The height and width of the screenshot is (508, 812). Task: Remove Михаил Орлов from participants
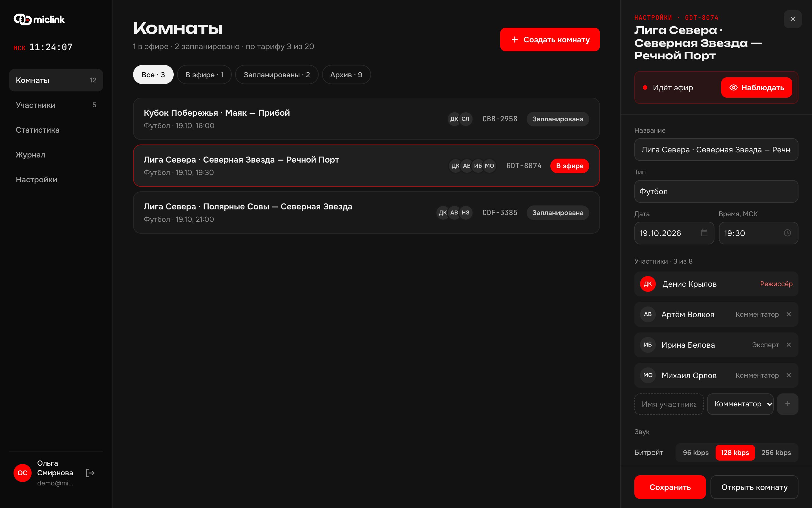point(789,375)
